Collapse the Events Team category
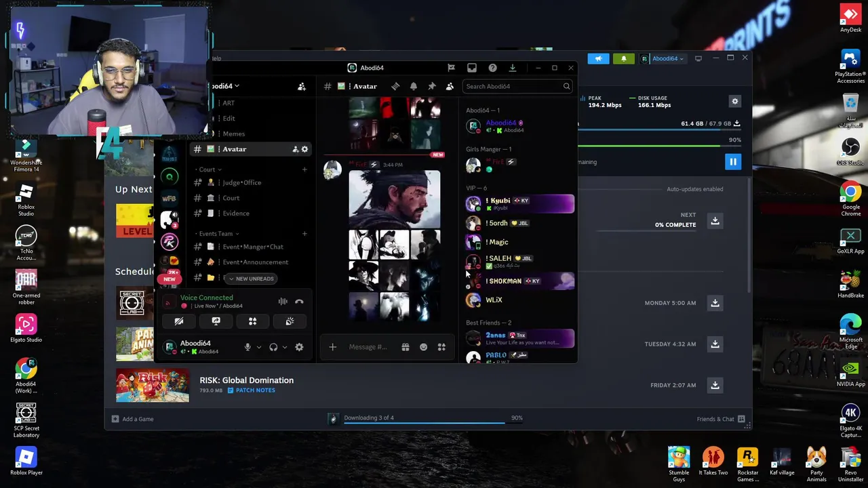The image size is (868, 488). pyautogui.click(x=216, y=233)
